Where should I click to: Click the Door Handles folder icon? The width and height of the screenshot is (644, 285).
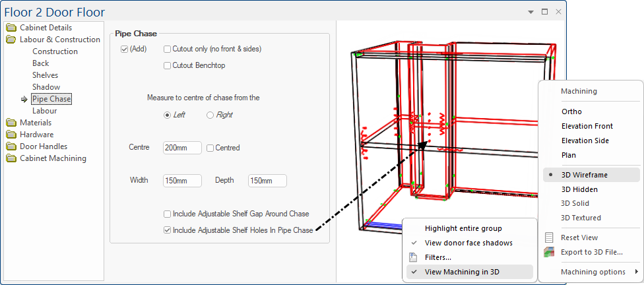[11, 146]
